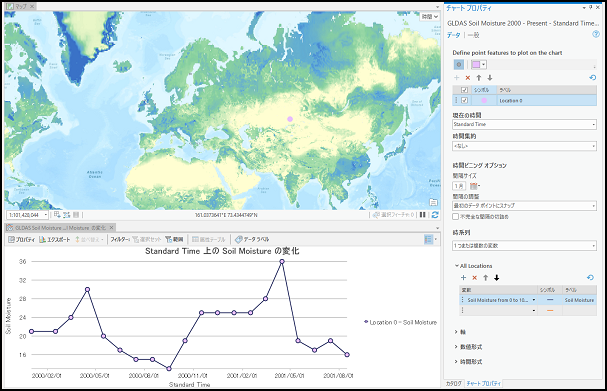Image resolution: width=607 pixels, height=391 pixels.
Task: Collapse the All Locations section
Action: 457,266
